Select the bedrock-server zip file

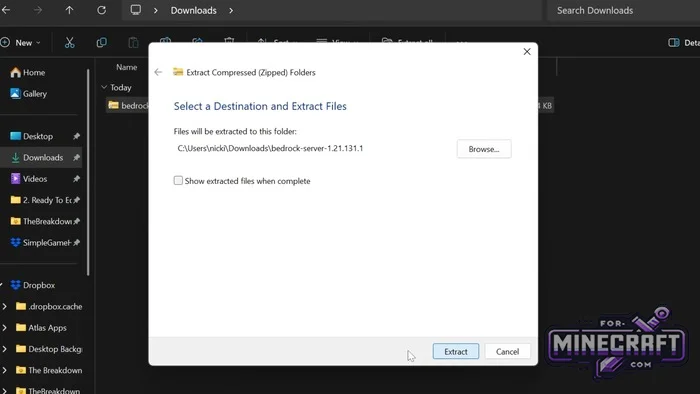click(x=128, y=106)
